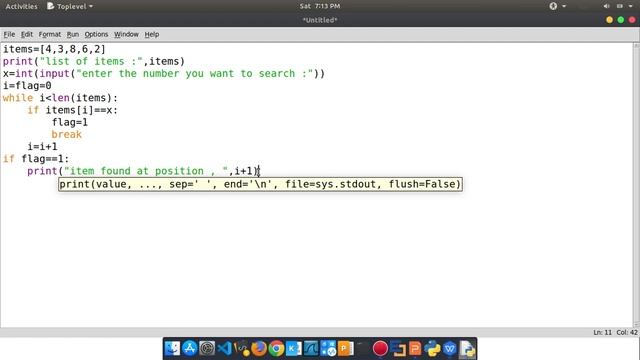
Task: Click the red close window button
Action: click(x=632, y=20)
